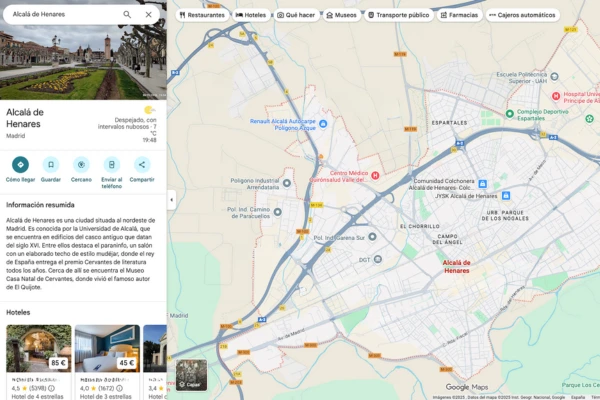The image size is (600, 400).
Task: Share the place with the Compartir icon
Action: 142,165
